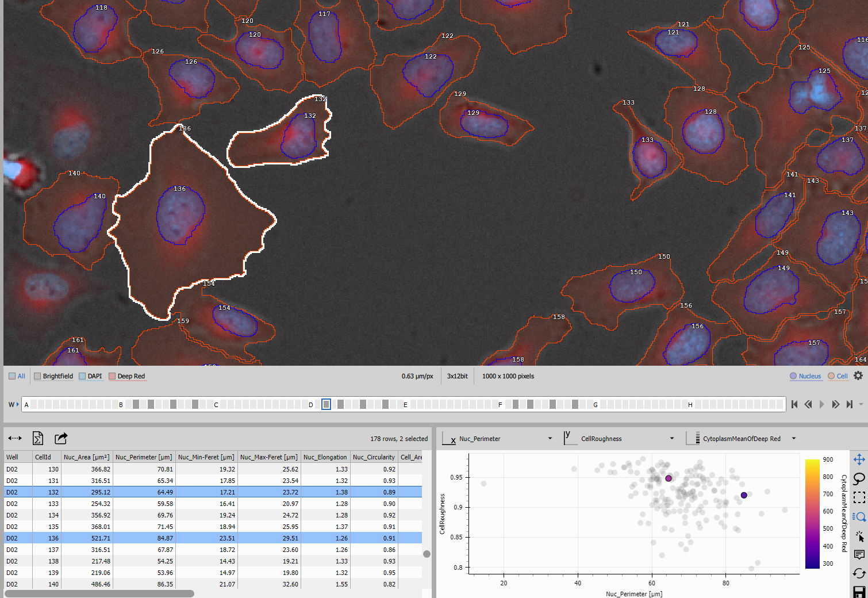The width and height of the screenshot is (868, 598).
Task: Open image display settings gear
Action: pyautogui.click(x=858, y=376)
